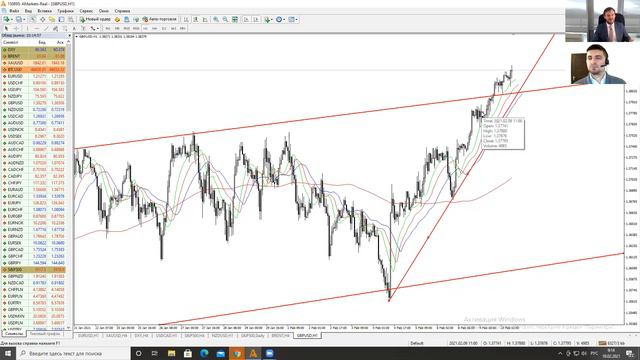
Task: Open the Navigator folder icon in toolbar
Action: click(52, 19)
